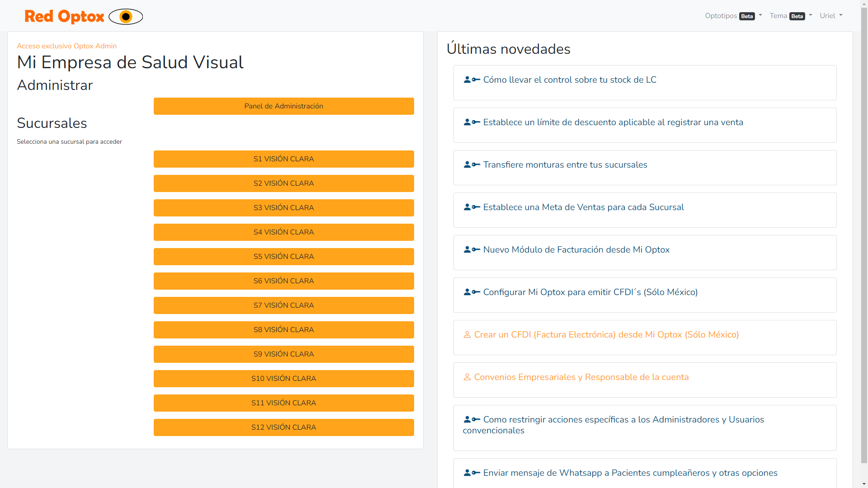868x488 pixels.
Task: Select sucursal S1 VISIÓN CLARA
Action: 283,159
